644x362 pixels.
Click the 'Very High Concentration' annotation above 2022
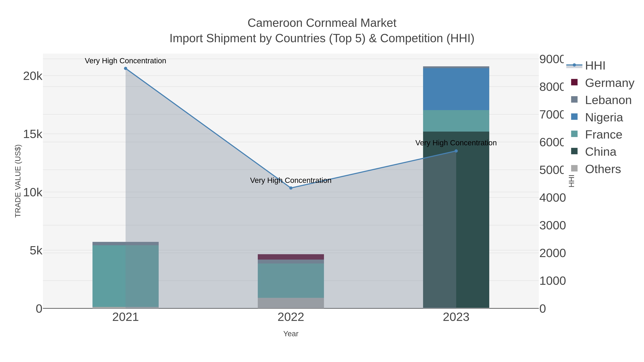291,180
